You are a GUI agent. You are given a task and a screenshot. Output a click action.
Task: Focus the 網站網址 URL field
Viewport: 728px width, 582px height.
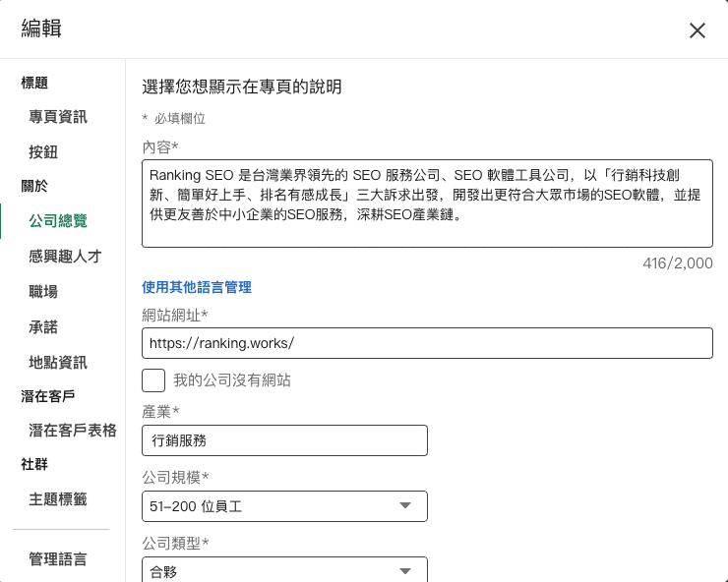coord(427,343)
